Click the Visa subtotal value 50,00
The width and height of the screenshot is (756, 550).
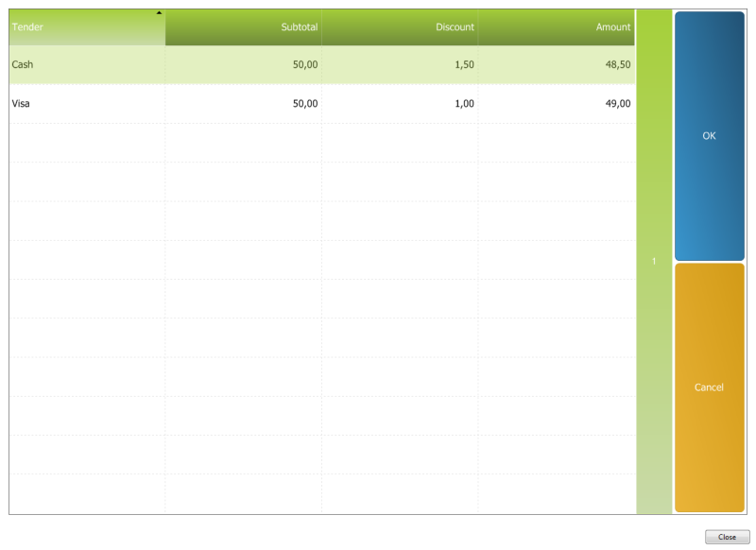pyautogui.click(x=304, y=104)
